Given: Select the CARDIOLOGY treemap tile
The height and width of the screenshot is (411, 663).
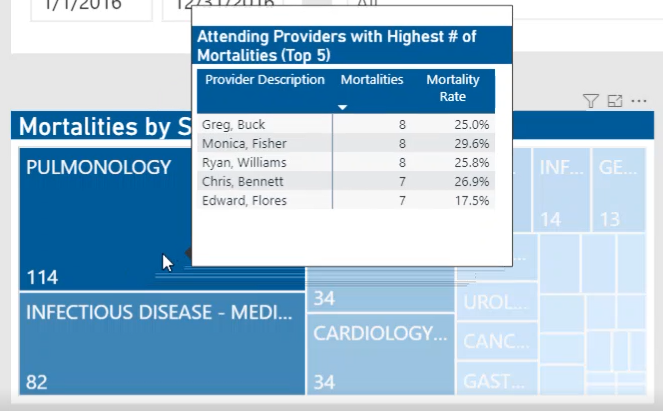Looking at the screenshot, I should click(x=381, y=354).
